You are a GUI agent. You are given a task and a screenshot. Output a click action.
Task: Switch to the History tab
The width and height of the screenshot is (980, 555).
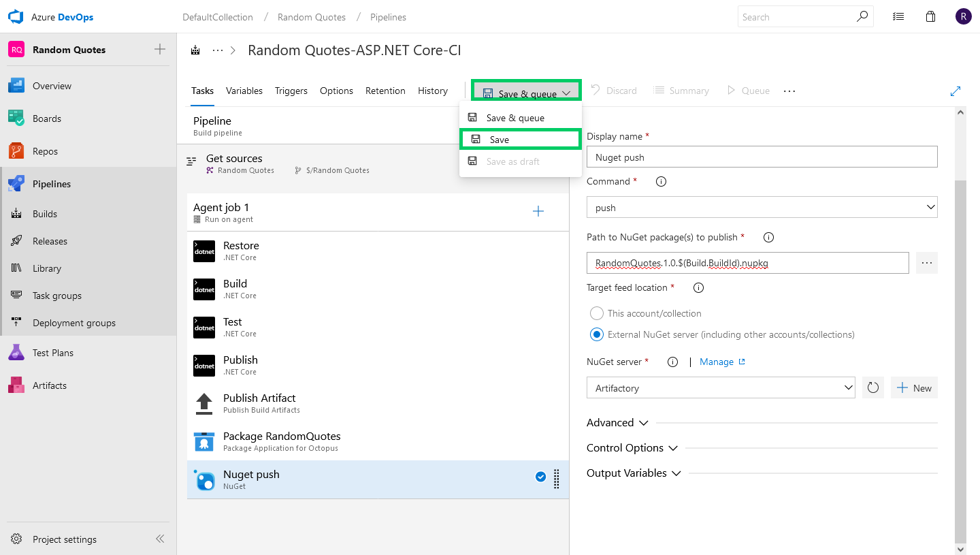tap(433, 91)
